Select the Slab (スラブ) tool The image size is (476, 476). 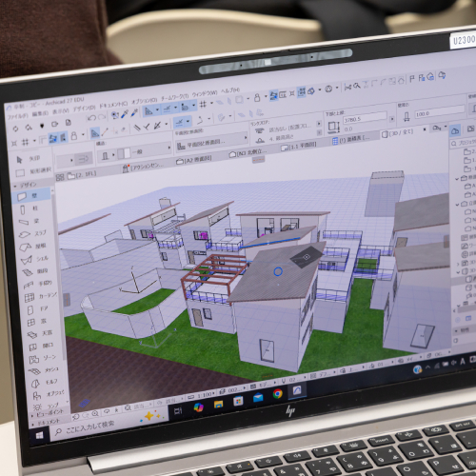point(32,233)
